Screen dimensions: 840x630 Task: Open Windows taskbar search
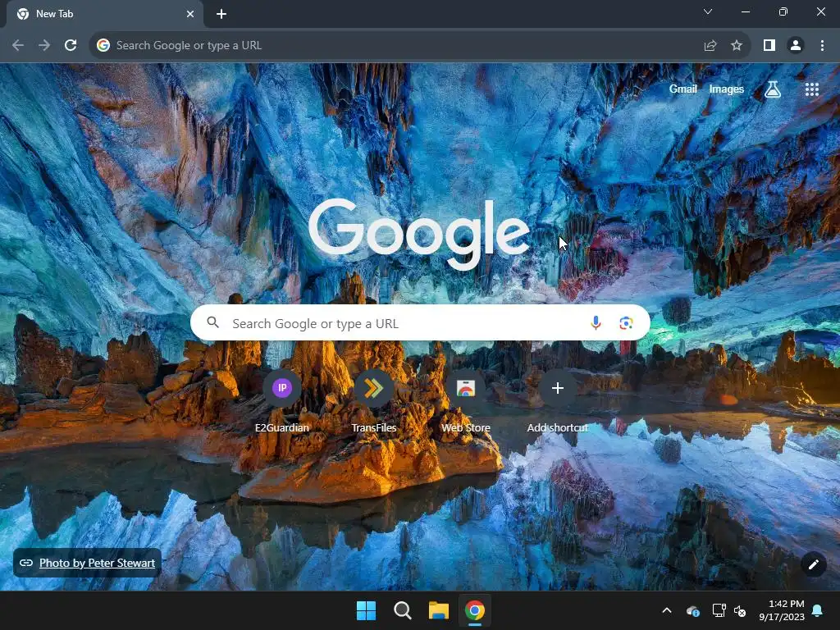click(402, 610)
